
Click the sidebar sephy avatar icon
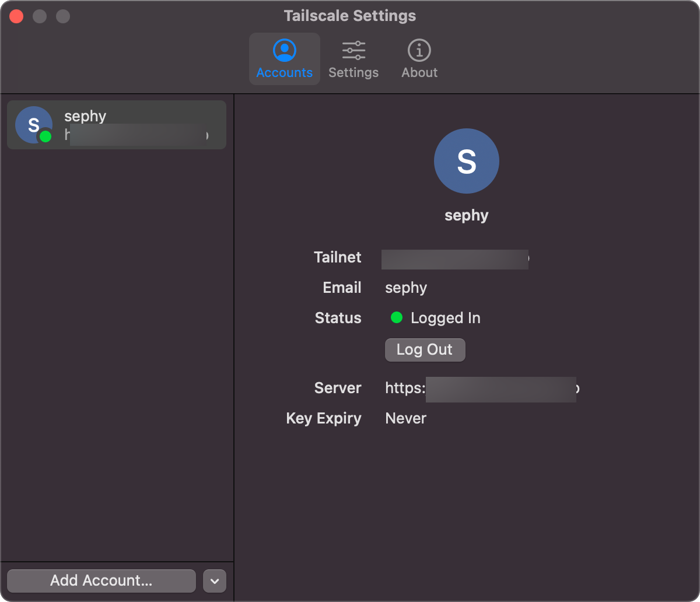(34, 125)
